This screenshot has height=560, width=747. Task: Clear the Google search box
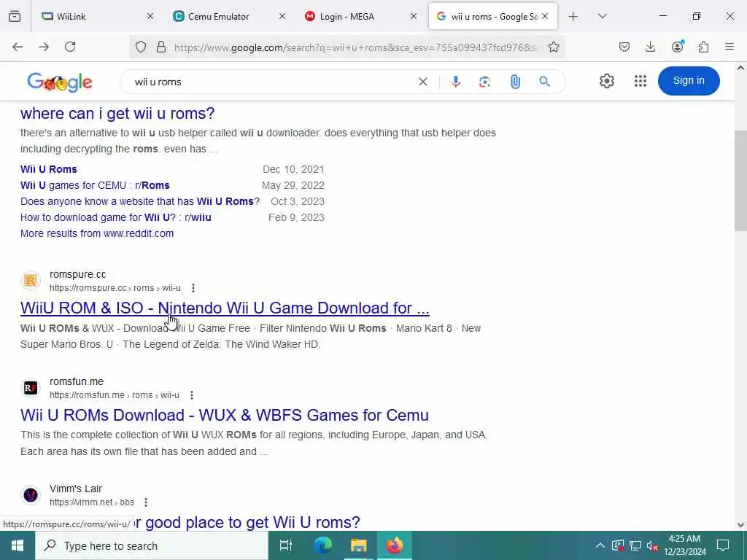422,82
